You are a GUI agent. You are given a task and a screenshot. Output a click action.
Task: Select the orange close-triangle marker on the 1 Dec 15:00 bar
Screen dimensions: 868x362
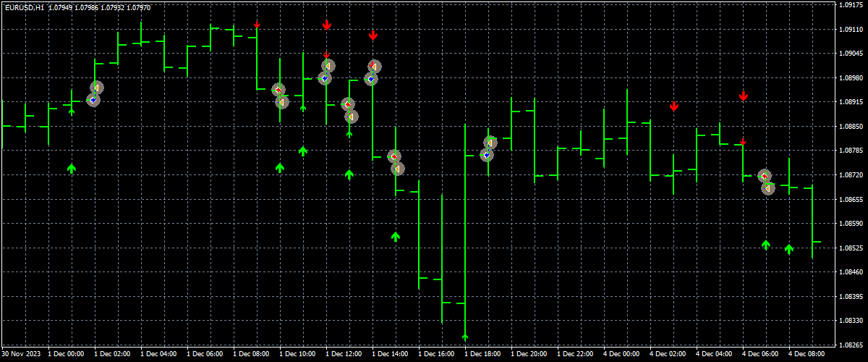pos(398,169)
